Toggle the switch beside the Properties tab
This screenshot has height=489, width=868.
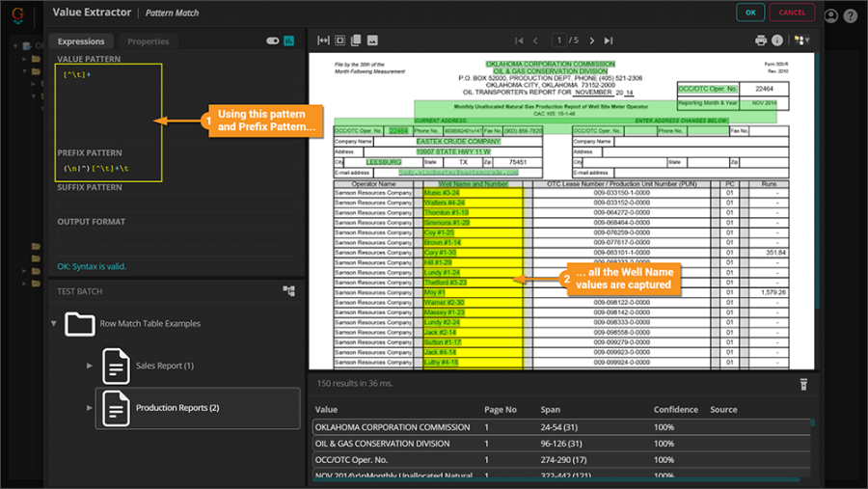pyautogui.click(x=272, y=41)
